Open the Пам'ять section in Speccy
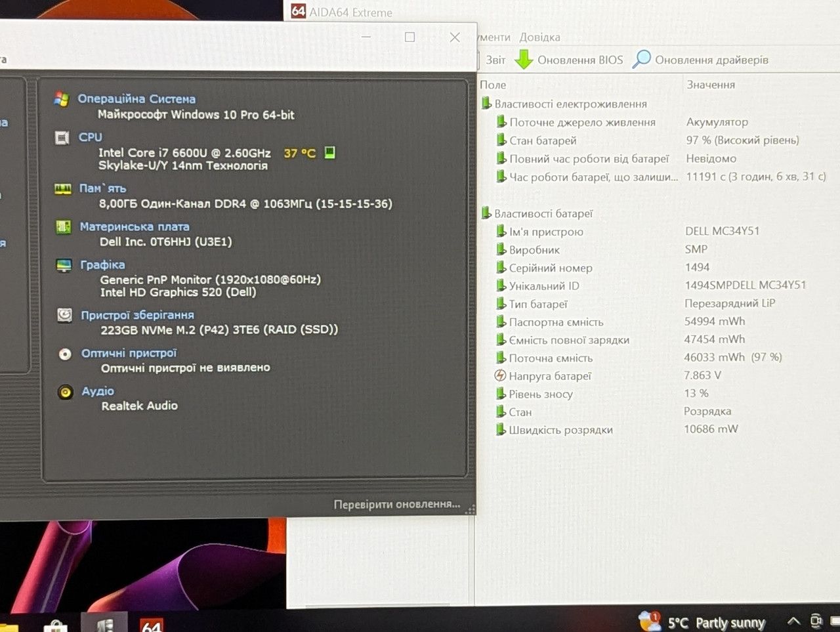 [102, 188]
